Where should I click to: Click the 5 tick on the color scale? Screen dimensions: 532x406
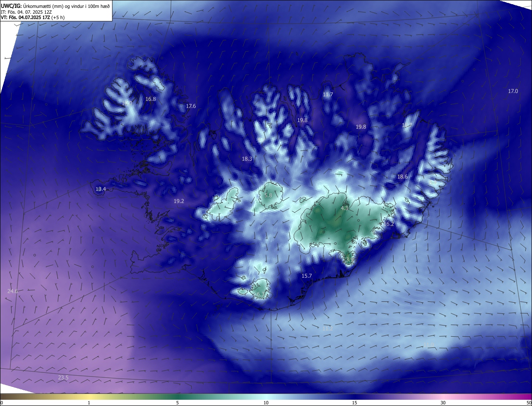(177, 403)
